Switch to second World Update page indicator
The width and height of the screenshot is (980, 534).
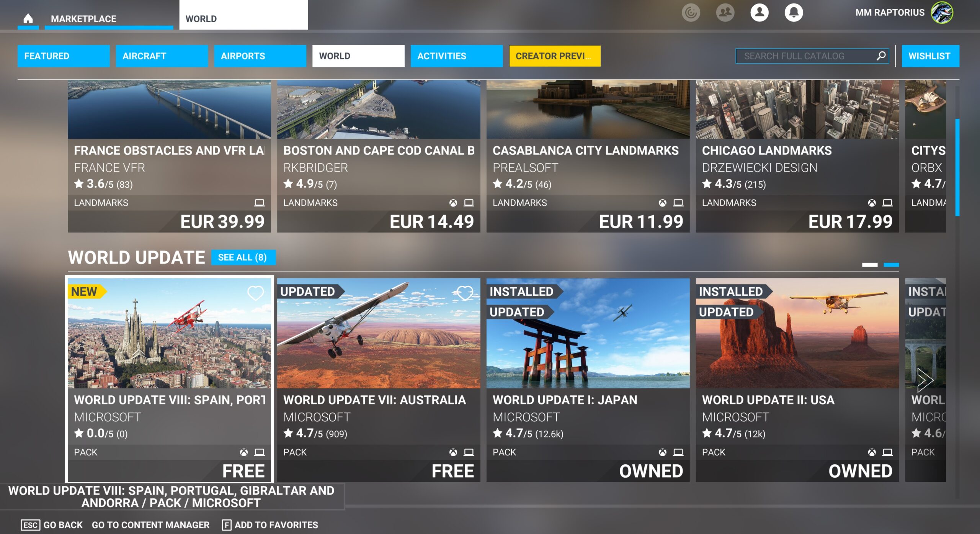click(x=891, y=265)
